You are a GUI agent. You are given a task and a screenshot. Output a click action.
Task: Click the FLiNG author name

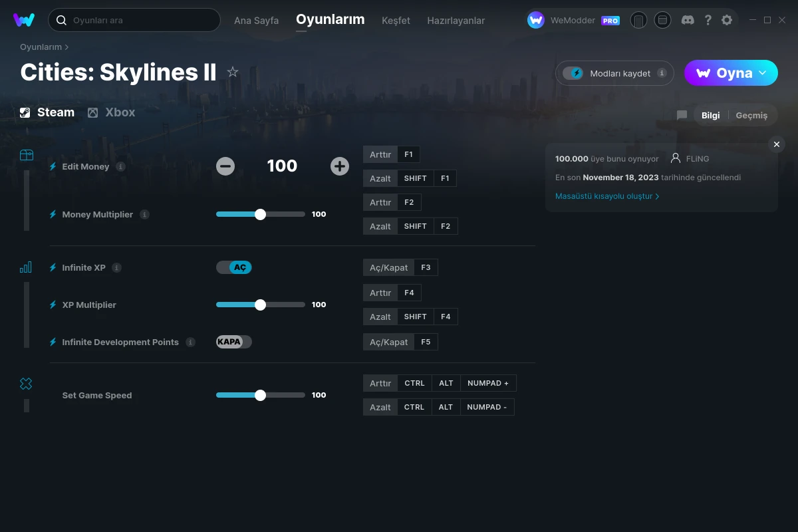[698, 159]
